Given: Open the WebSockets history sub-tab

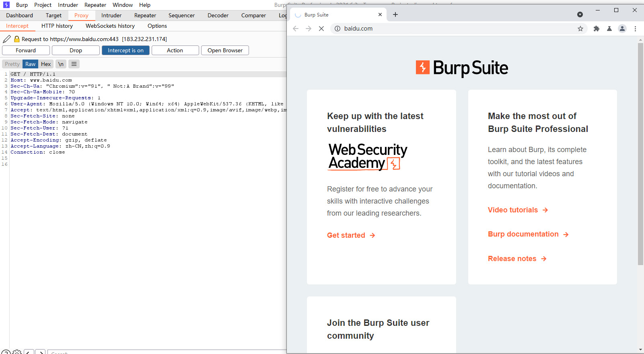Looking at the screenshot, I should (x=110, y=26).
